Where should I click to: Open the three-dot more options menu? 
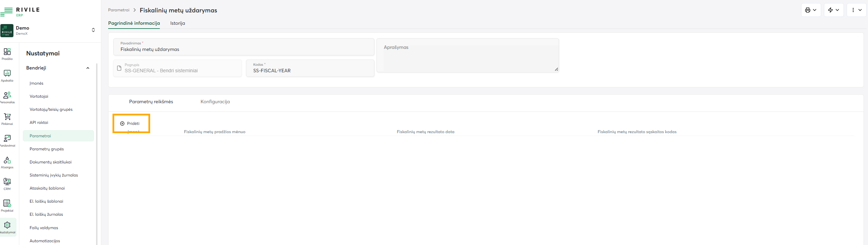[x=856, y=10]
